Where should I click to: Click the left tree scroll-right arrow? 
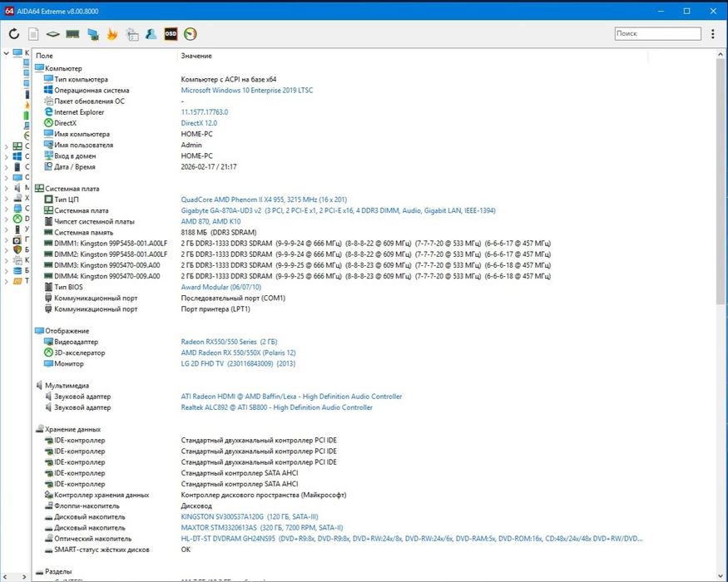point(24,577)
